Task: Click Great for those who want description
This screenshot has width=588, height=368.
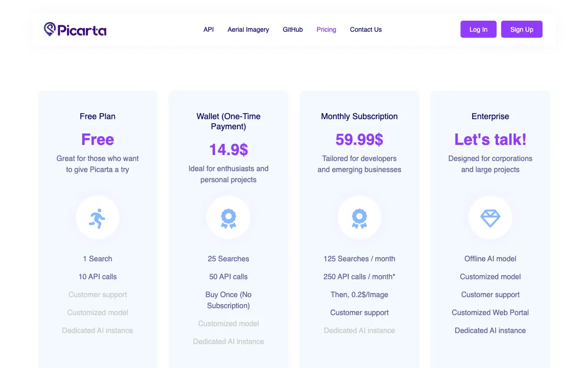Action: pos(97,164)
